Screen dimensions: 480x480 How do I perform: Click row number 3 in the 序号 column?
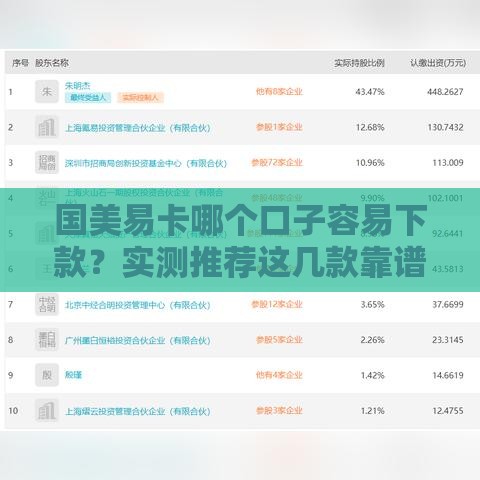(10, 163)
